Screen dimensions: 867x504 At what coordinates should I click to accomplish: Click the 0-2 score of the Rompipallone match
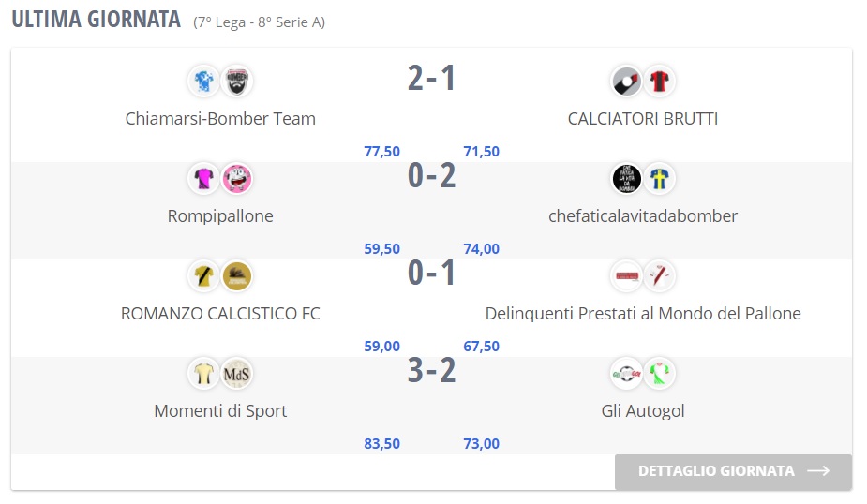click(431, 176)
